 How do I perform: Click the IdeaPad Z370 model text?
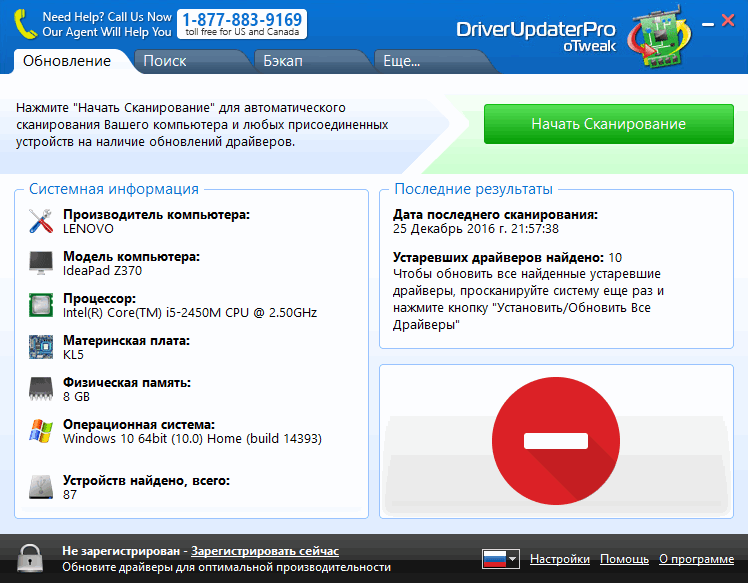click(x=103, y=271)
